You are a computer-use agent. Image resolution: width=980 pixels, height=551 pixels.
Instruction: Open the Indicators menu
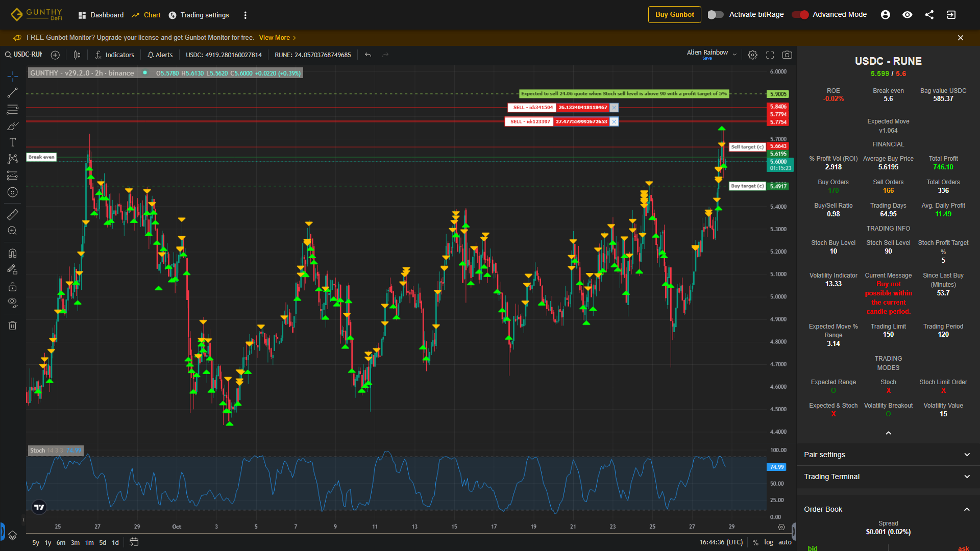point(115,55)
